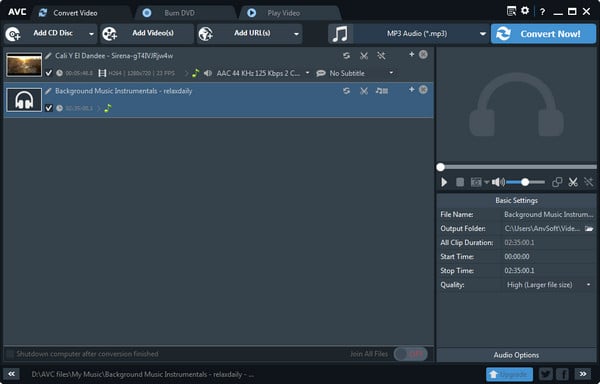600x384 pixels.
Task: Refresh the Background Music Instrumentals item
Action: (346, 91)
